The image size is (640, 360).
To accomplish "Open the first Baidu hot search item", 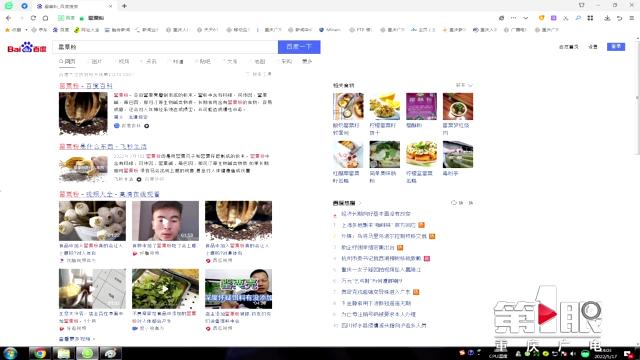I will [376, 213].
